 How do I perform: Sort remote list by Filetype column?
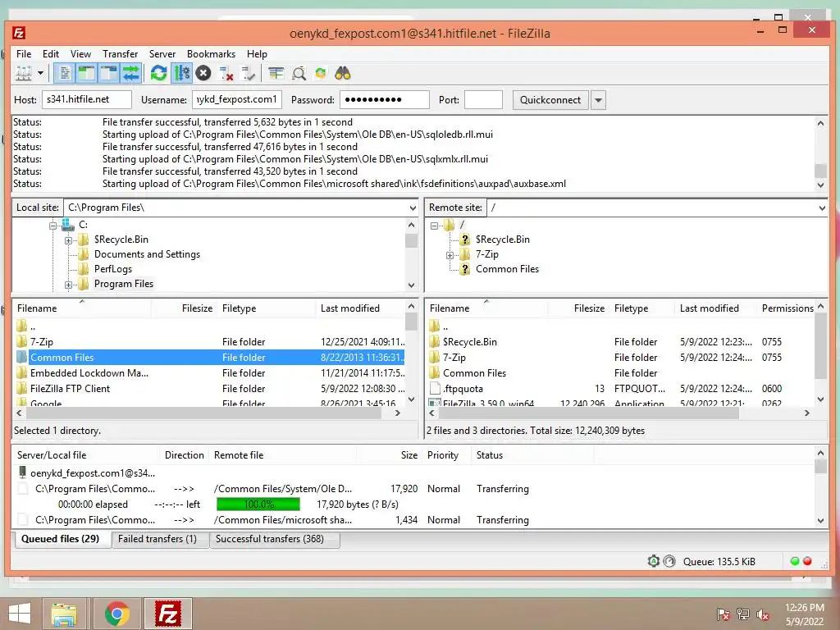coord(642,308)
